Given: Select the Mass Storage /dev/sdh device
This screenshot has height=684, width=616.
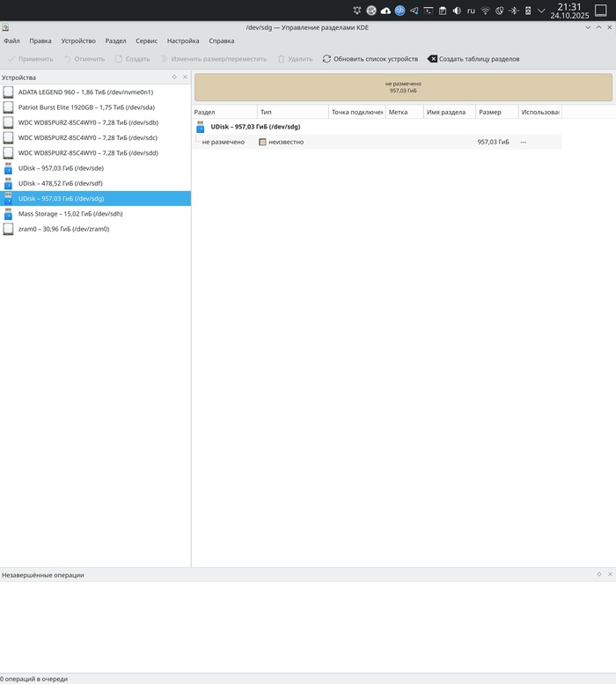Looking at the screenshot, I should click(x=70, y=213).
